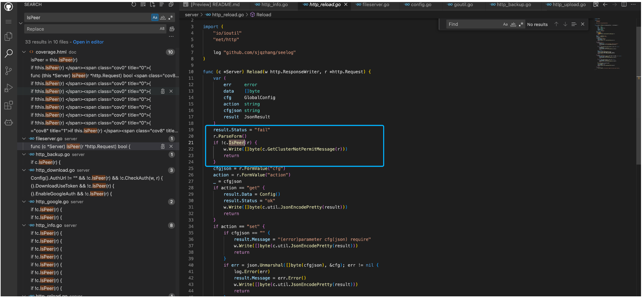Switch to the fileserver.go tab
This screenshot has height=299, width=644.
click(375, 5)
